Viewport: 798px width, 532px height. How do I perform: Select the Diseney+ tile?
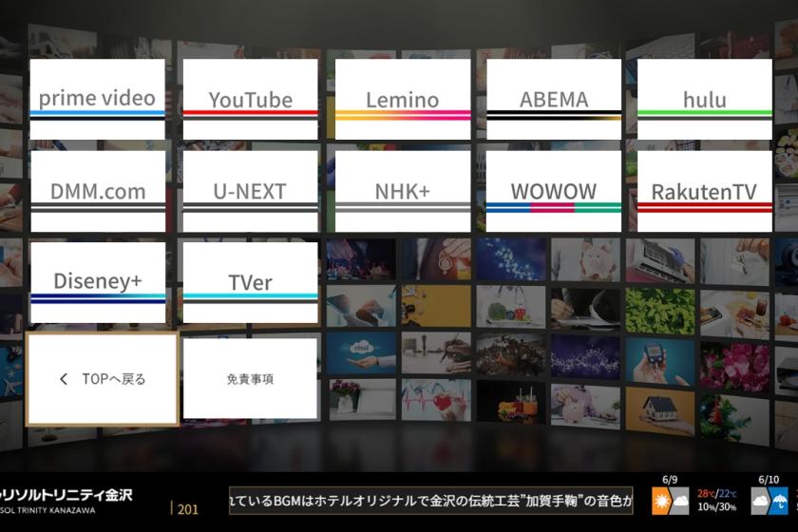click(x=98, y=282)
